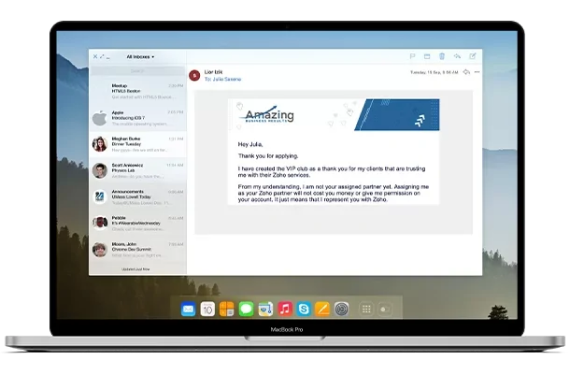Image resolution: width=570 pixels, height=378 pixels.
Task: Open the All Inboxes dropdown
Action: click(x=140, y=57)
